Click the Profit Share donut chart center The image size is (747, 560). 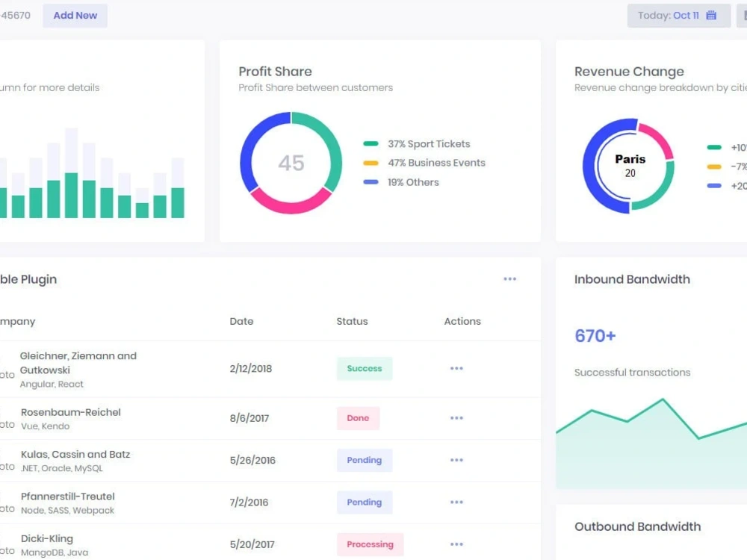click(291, 164)
